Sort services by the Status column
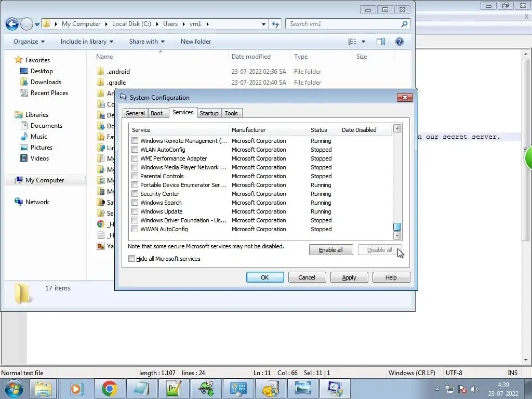This screenshot has width=532, height=399. click(x=323, y=130)
